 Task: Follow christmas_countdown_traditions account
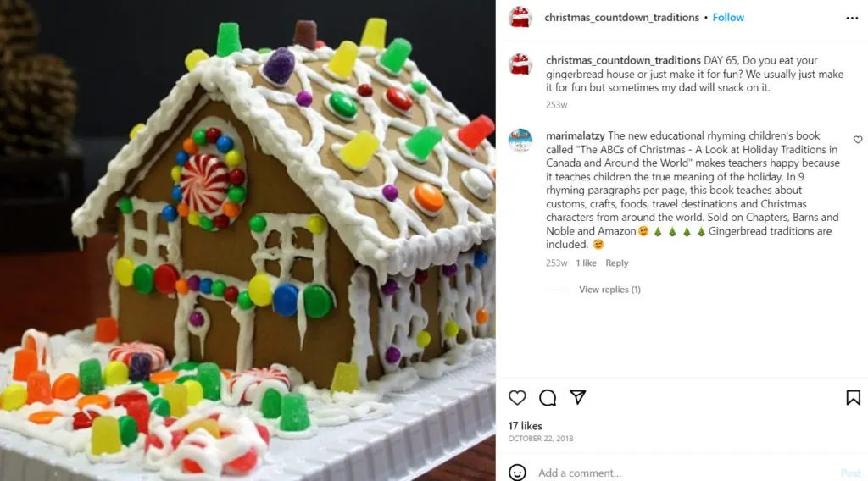tap(728, 17)
